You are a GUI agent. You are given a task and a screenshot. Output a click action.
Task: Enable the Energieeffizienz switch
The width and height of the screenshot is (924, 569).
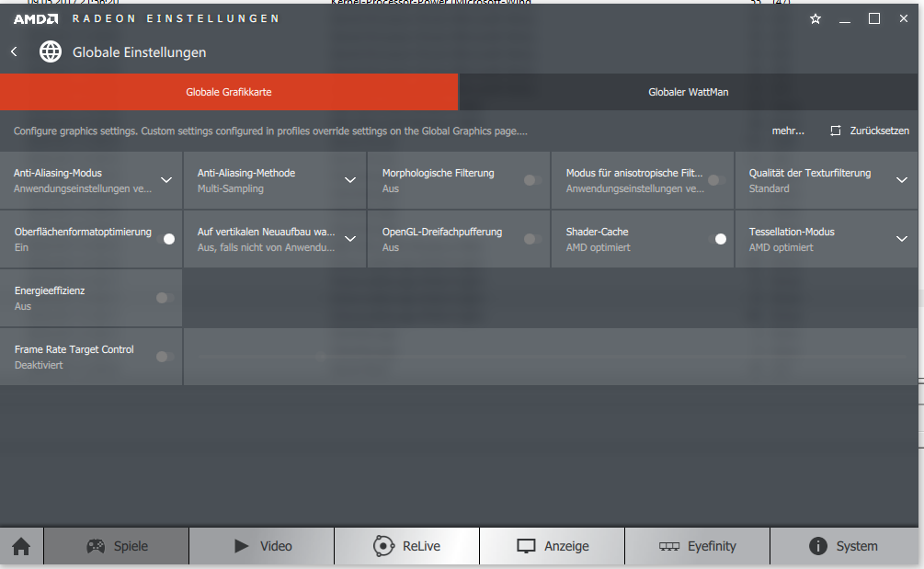pyautogui.click(x=165, y=298)
